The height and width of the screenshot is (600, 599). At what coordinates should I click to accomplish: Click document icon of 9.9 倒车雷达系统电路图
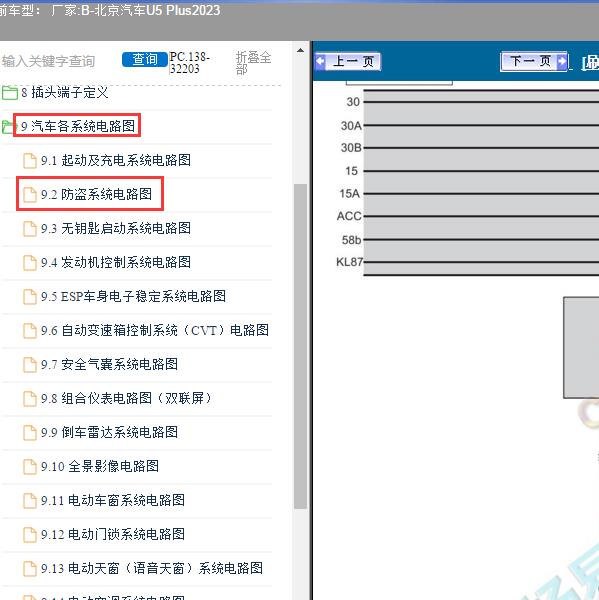click(x=30, y=433)
